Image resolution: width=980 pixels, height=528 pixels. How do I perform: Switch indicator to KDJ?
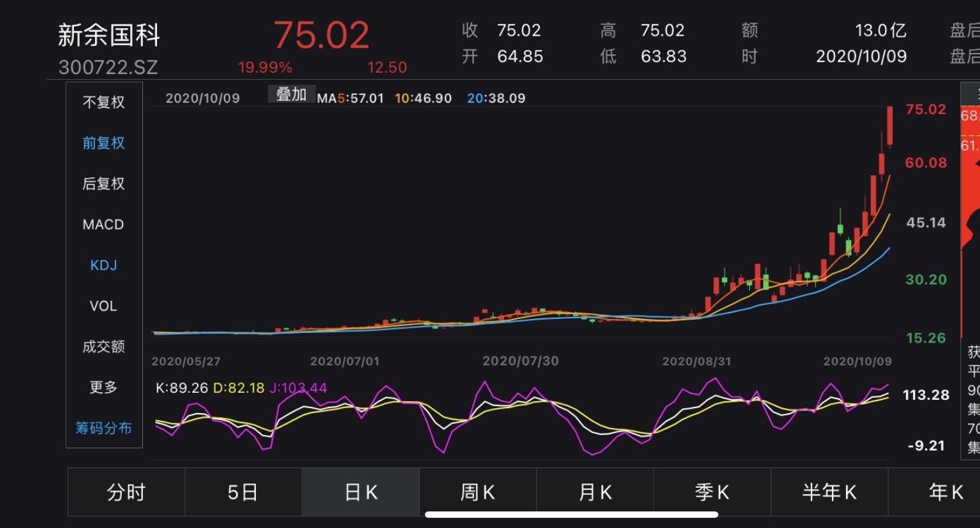click(x=103, y=265)
